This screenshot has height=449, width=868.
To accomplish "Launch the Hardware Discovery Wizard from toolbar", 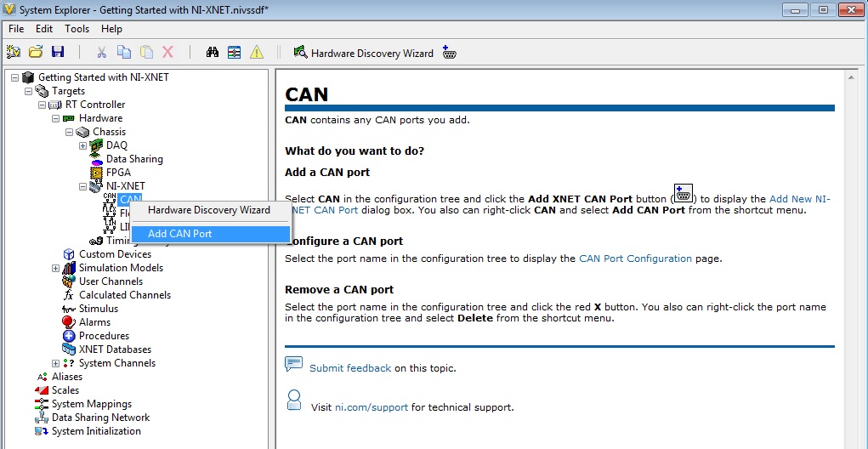I will [363, 54].
